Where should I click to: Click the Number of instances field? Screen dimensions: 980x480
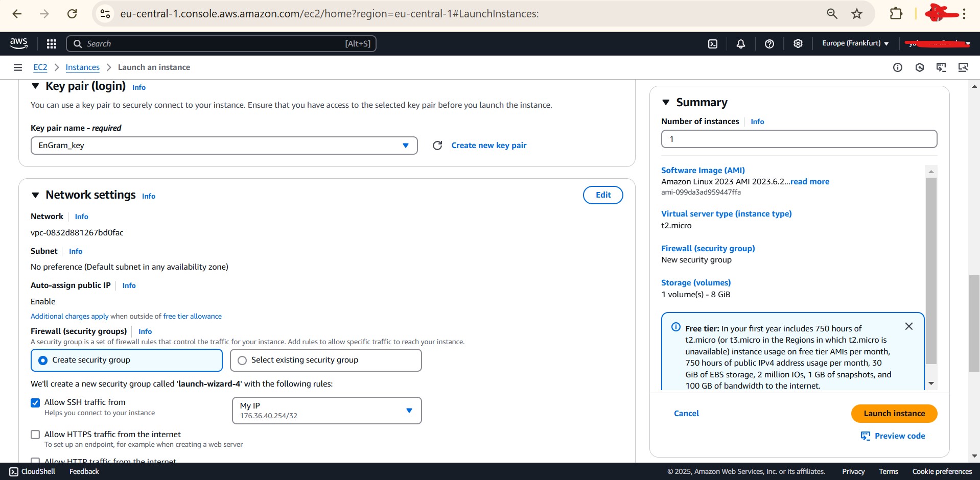click(799, 139)
